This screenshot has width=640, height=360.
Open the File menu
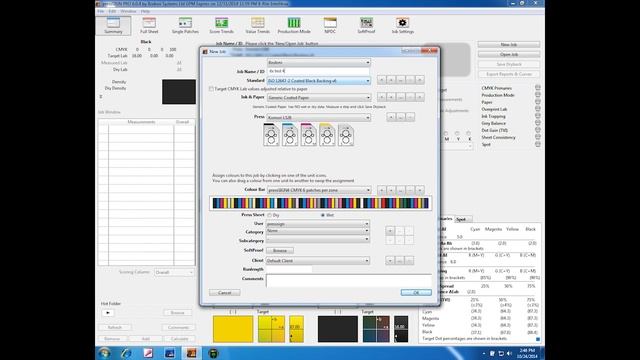click(101, 11)
